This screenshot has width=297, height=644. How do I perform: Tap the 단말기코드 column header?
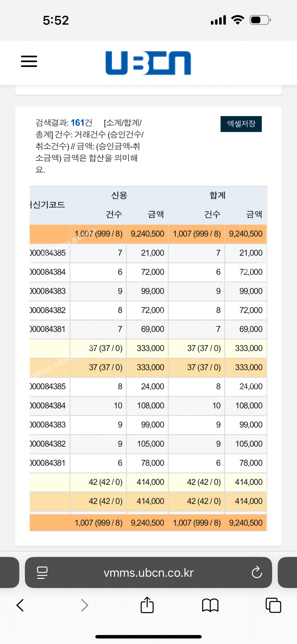48,205
